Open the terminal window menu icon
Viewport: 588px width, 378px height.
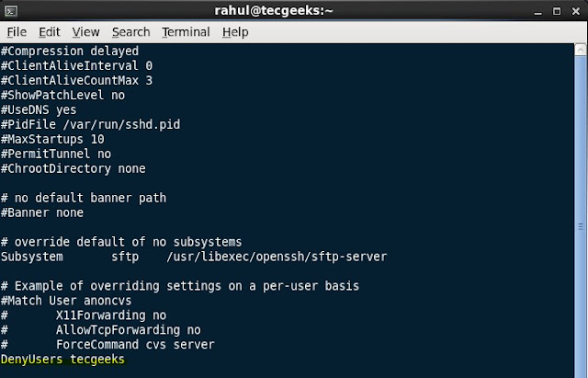[9, 10]
